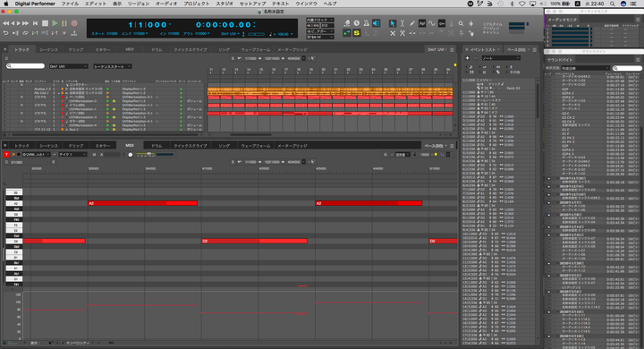Open the シーケンススタート dropdown
The width and height of the screenshot is (644, 349).
[112, 66]
